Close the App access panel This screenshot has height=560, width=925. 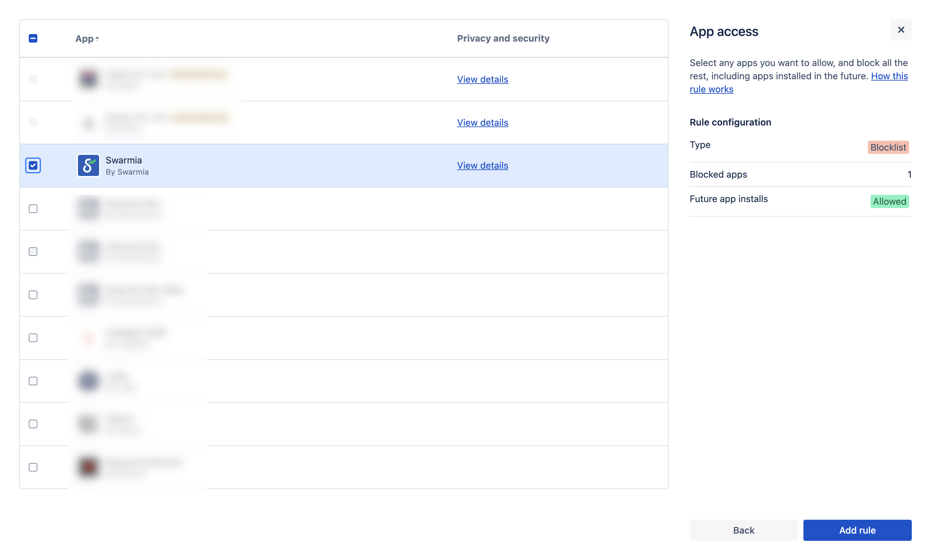click(901, 30)
